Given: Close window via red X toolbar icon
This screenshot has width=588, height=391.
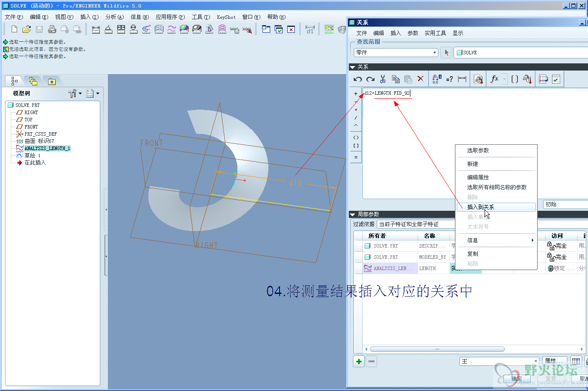Looking at the screenshot, I should click(291, 29).
